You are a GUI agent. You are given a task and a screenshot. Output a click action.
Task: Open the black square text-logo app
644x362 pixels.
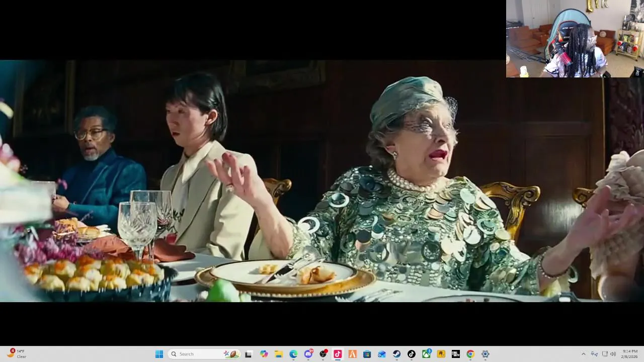pos(456,354)
